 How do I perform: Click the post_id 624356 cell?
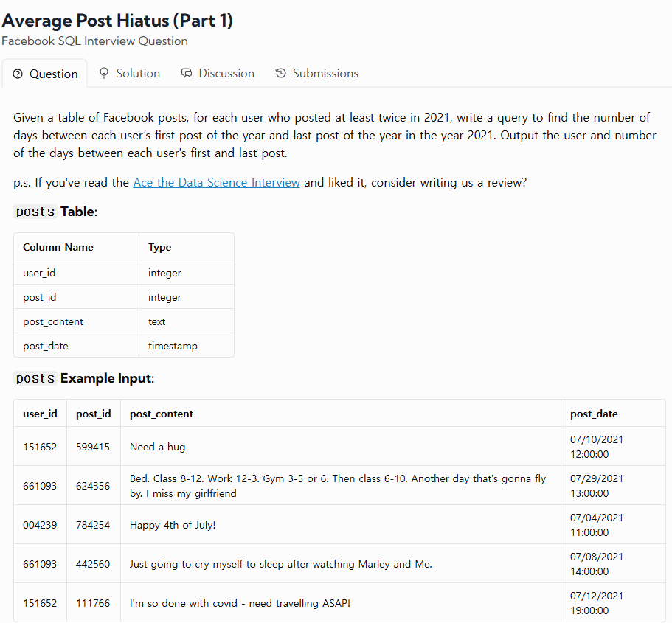[94, 485]
